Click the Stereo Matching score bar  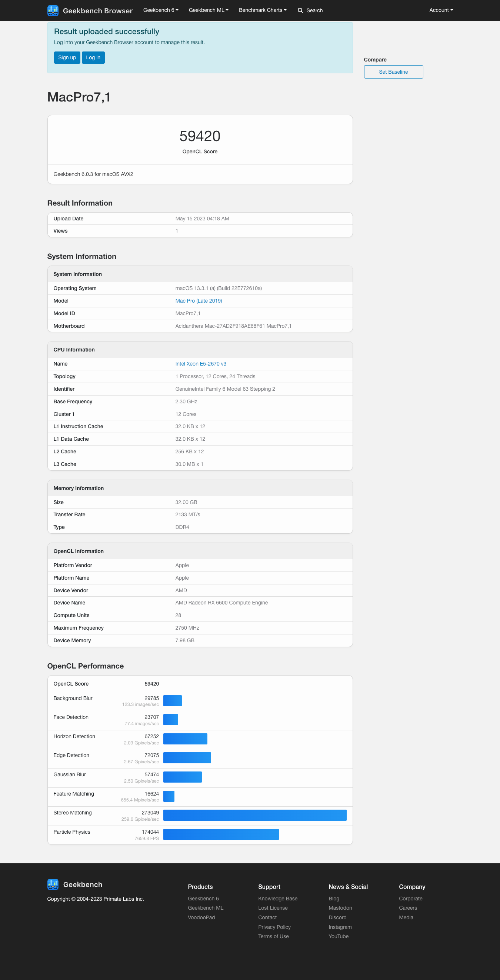(x=254, y=815)
